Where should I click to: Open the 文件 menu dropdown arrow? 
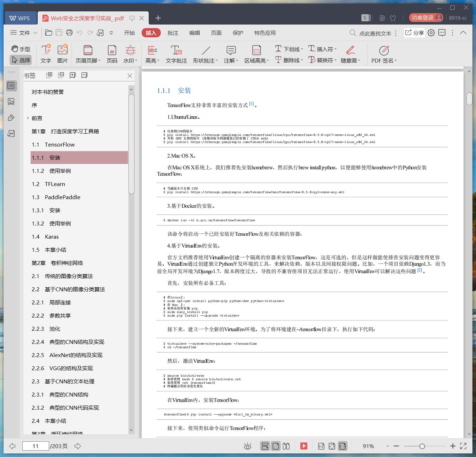coord(35,33)
